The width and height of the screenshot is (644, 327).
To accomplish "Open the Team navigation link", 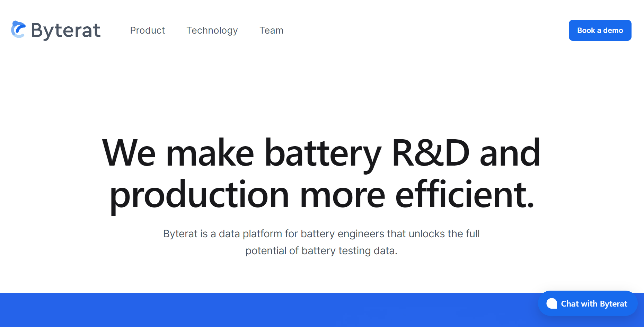I will click(271, 30).
